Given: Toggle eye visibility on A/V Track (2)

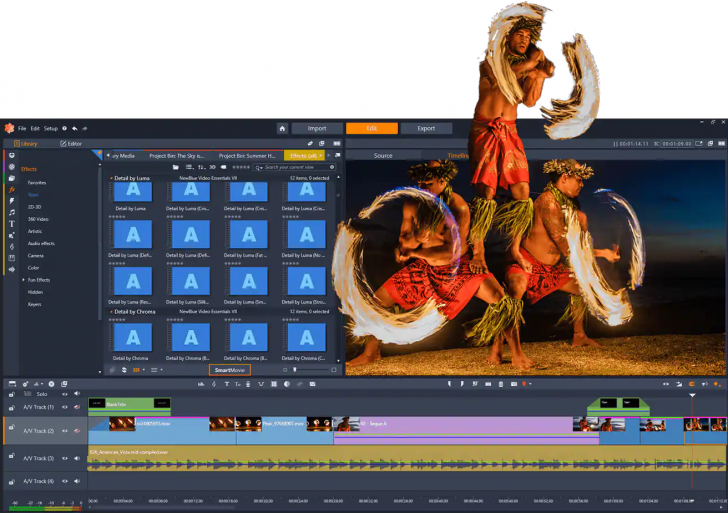Looking at the screenshot, I should [x=65, y=431].
